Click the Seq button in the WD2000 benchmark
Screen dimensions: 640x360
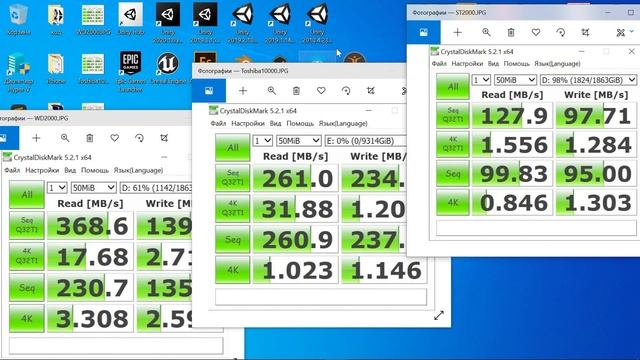pos(27,288)
